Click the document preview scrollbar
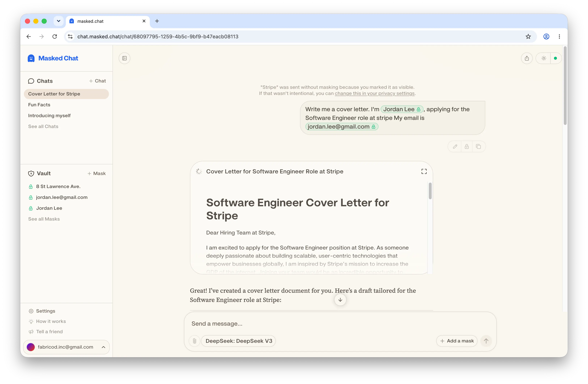 (x=430, y=191)
